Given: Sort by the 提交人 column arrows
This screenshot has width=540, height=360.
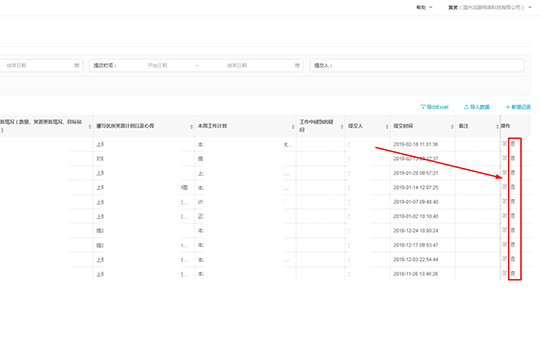Looking at the screenshot, I should click(x=387, y=127).
